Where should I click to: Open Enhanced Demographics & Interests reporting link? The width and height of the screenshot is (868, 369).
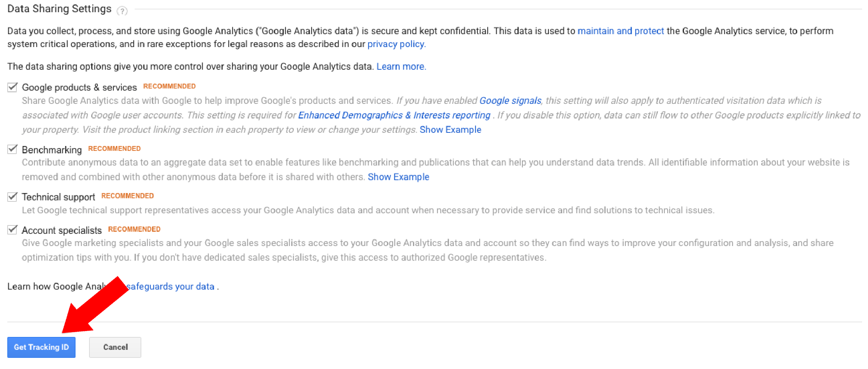coord(394,115)
